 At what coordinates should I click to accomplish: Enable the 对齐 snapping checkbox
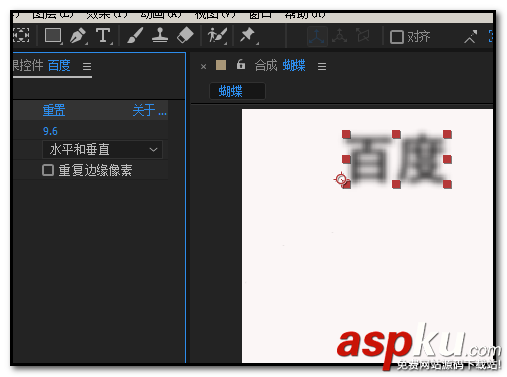397,37
